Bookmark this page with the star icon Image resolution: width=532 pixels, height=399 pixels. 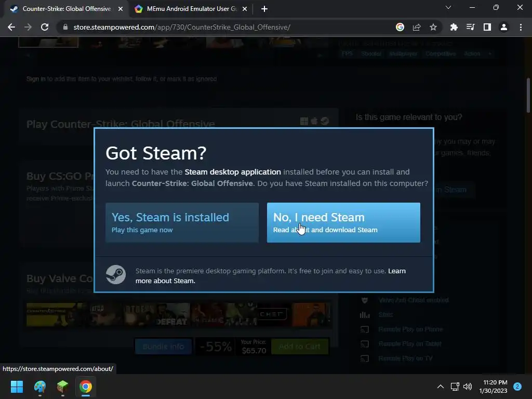(x=433, y=27)
